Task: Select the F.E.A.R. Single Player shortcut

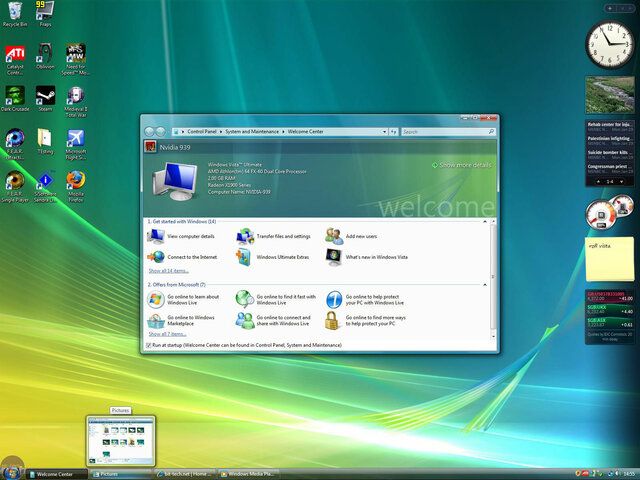Action: [15, 187]
